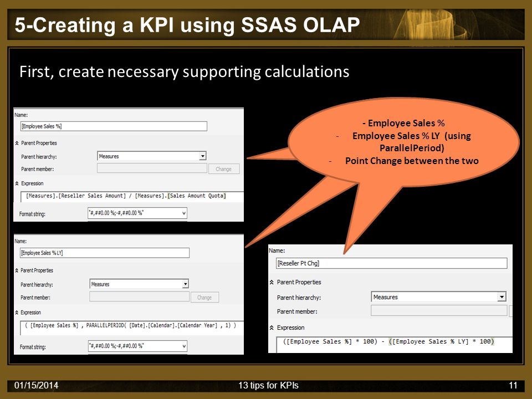Click Parent member field in Reseller Pt Chg panel
The image size is (532, 399).
(439, 310)
